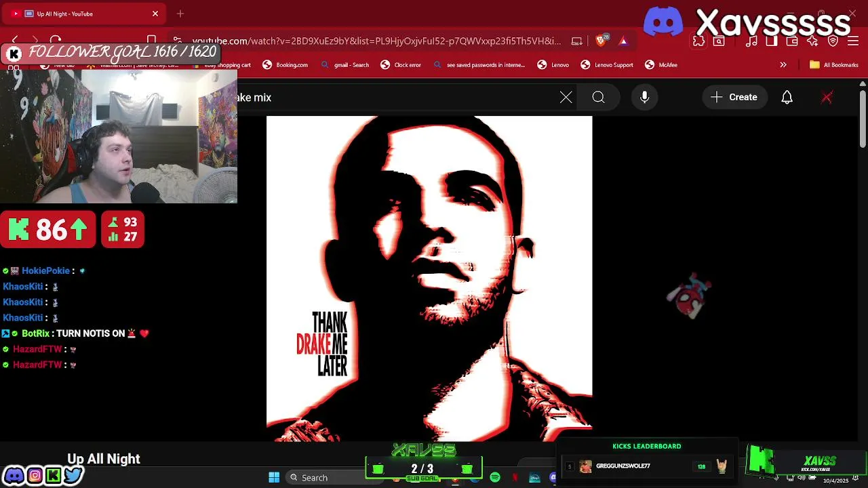Open the see saved passwords bookmark
Viewport: 868px width, 488px height.
tap(479, 65)
